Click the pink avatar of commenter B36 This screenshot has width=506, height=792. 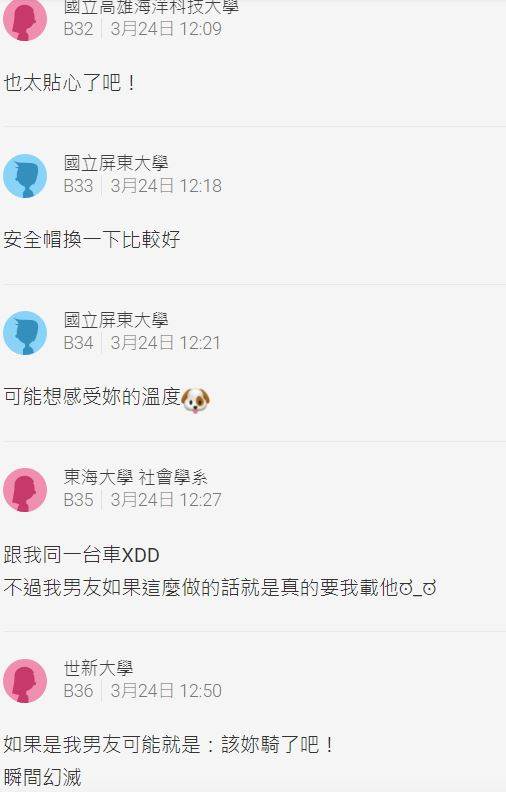coord(25,680)
